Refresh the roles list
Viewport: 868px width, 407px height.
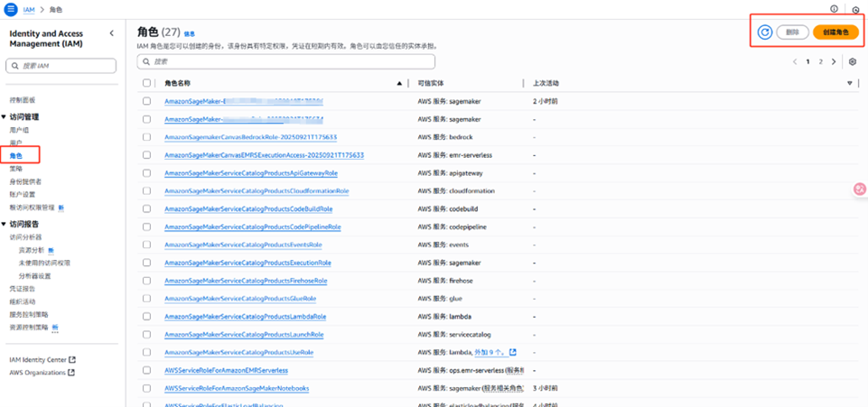(x=765, y=32)
